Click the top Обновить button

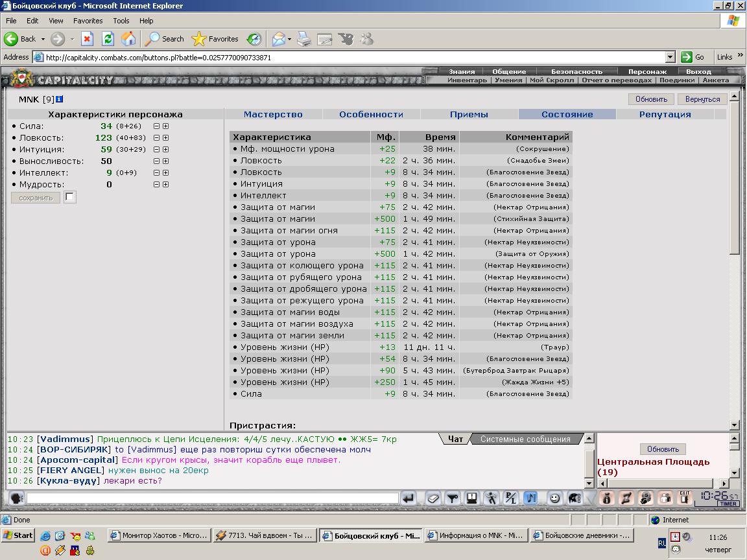point(651,99)
